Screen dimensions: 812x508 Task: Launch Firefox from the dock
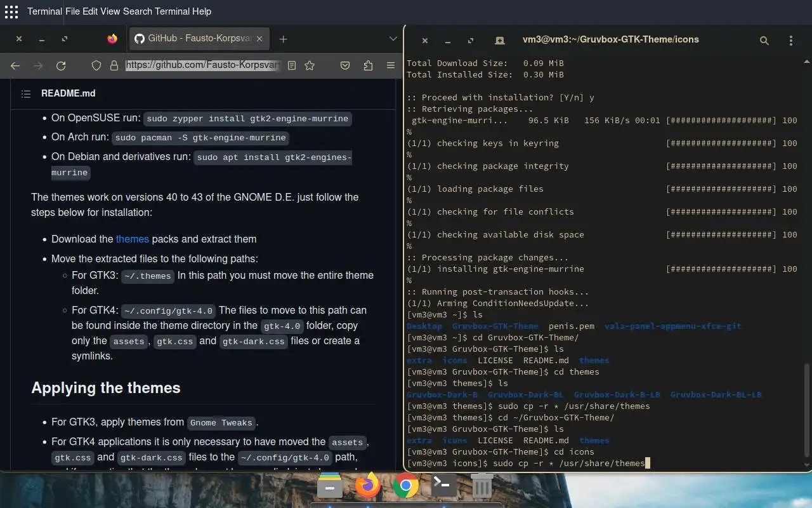[367, 486]
